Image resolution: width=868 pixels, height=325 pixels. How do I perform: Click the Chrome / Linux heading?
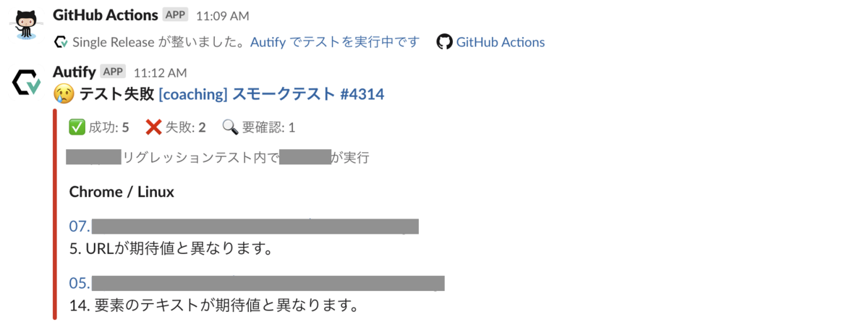[x=122, y=192]
